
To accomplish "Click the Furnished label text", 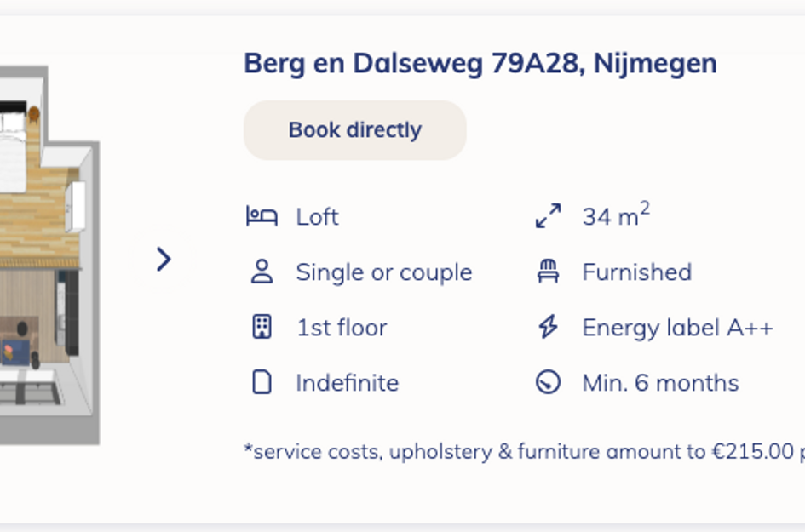I will click(x=636, y=272).
